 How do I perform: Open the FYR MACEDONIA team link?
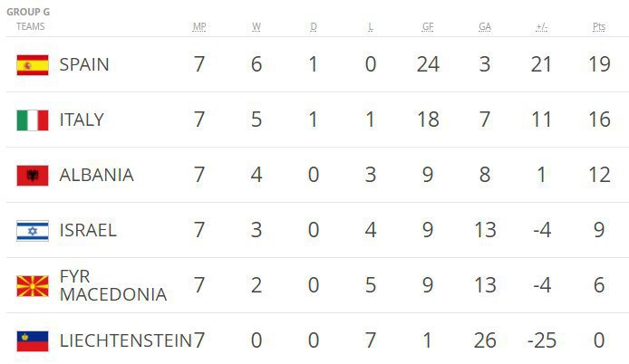[113, 285]
